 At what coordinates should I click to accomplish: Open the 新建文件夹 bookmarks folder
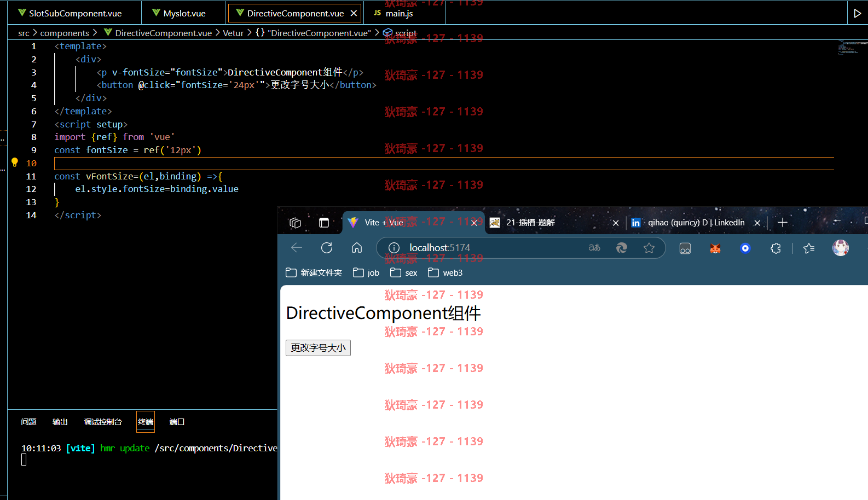click(314, 272)
